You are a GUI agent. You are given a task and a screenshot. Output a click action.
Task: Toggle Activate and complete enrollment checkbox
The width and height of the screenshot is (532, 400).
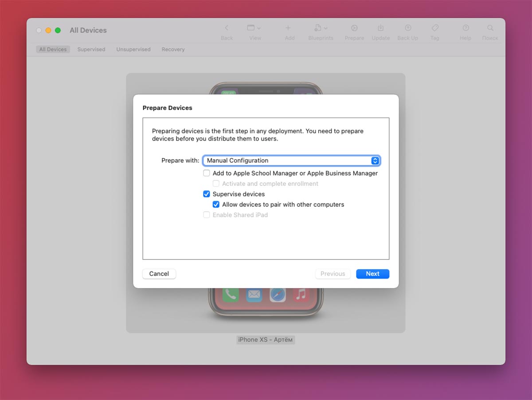[216, 184]
